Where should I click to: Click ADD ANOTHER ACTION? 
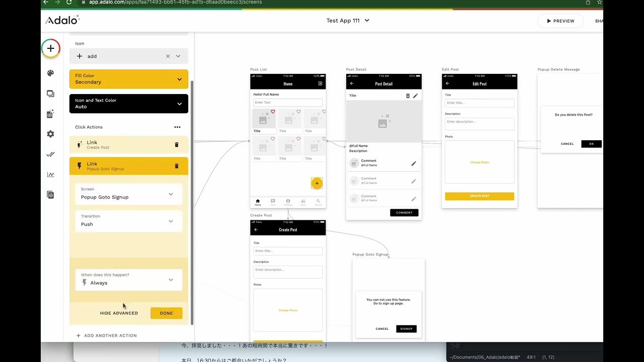click(106, 335)
